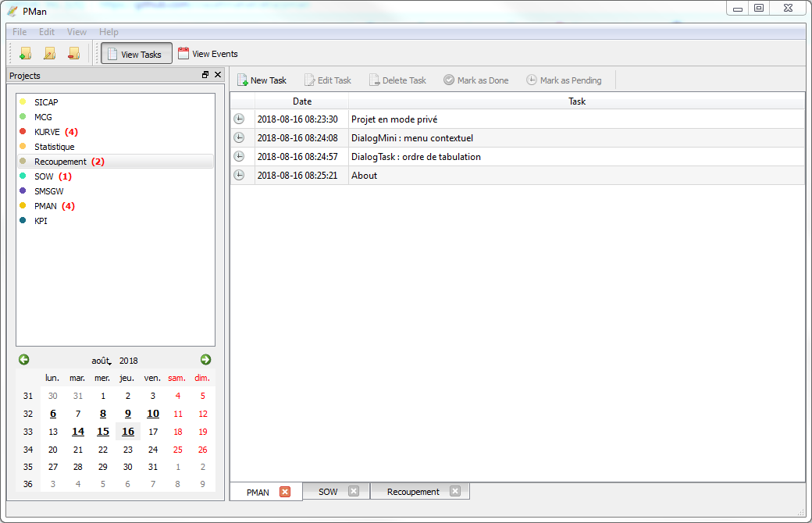This screenshot has width=812, height=523.
Task: Select the Recoupement project in the list
Action: (116, 162)
